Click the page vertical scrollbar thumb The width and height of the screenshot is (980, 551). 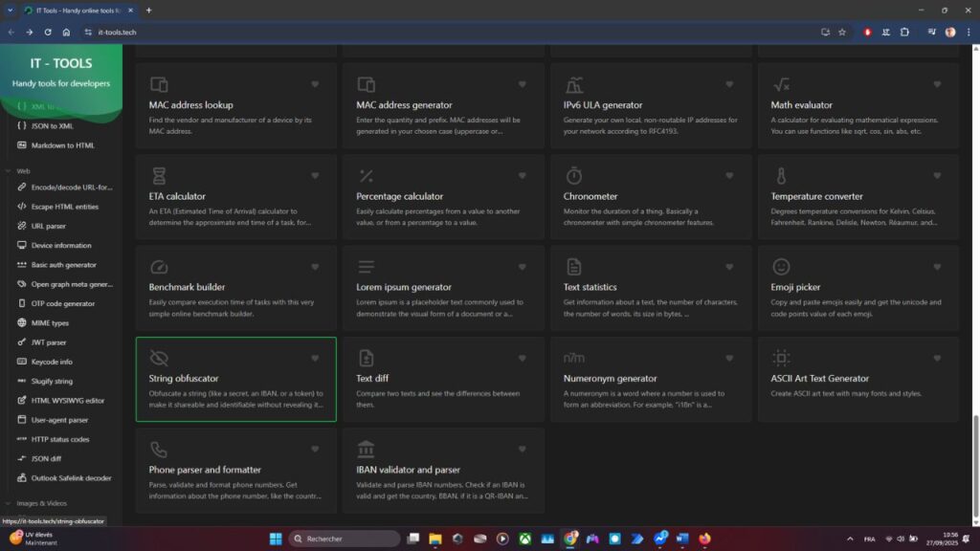tap(975, 464)
